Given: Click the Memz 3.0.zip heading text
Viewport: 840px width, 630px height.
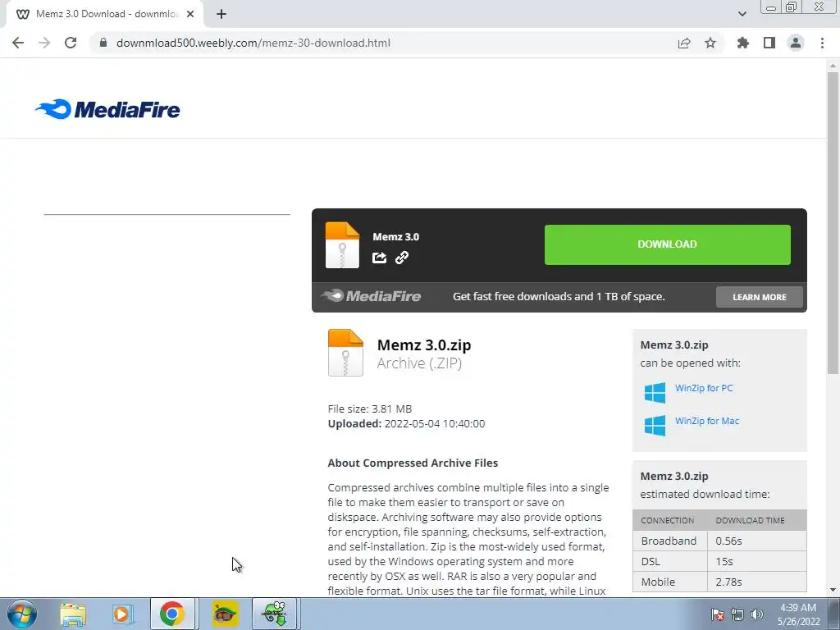Looking at the screenshot, I should click(x=424, y=345).
